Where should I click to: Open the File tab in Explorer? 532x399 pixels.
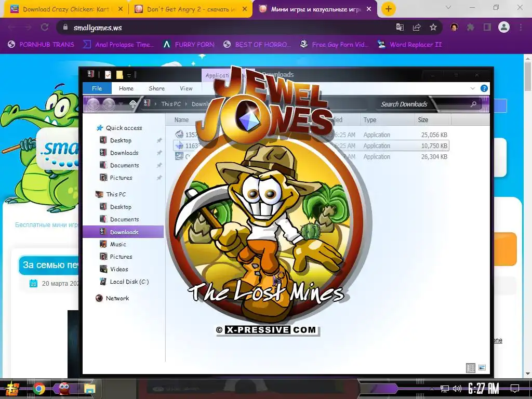tap(97, 88)
